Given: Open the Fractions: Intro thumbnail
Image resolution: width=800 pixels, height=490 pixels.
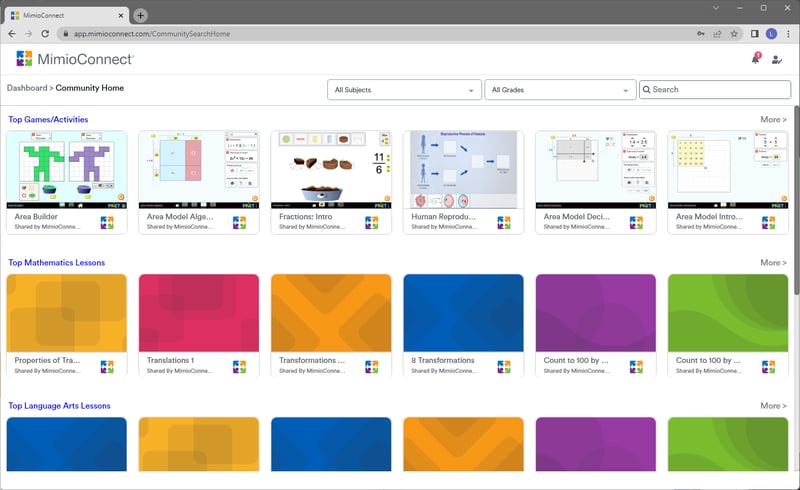Looking at the screenshot, I should click(331, 169).
